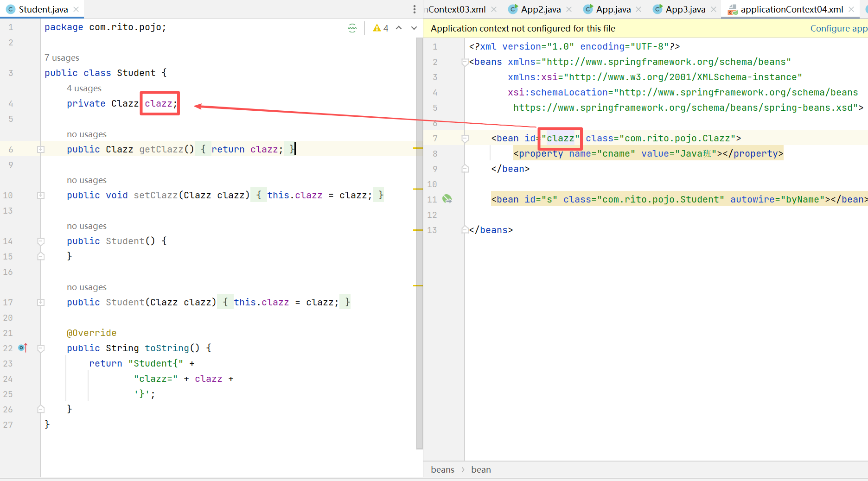Close the Context03.xml tab
The height and width of the screenshot is (481, 868).
[494, 9]
